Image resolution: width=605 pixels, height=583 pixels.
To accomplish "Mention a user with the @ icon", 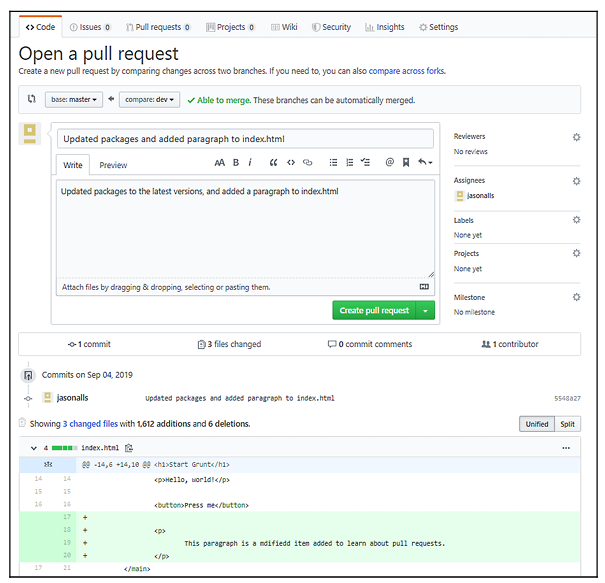I will (x=390, y=162).
